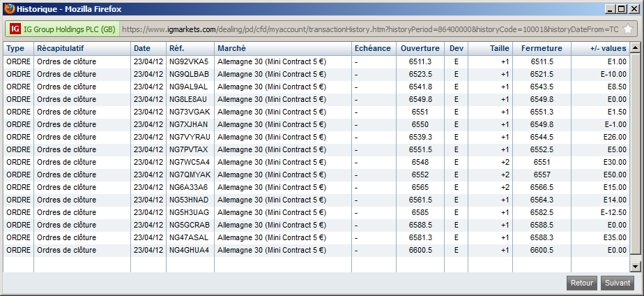Sort by the Type column header

click(19, 48)
